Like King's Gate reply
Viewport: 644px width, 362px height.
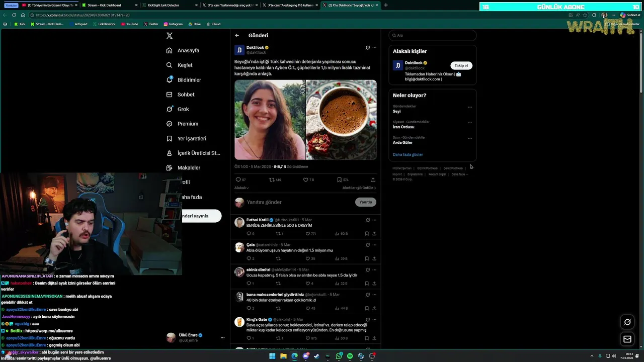point(310,338)
